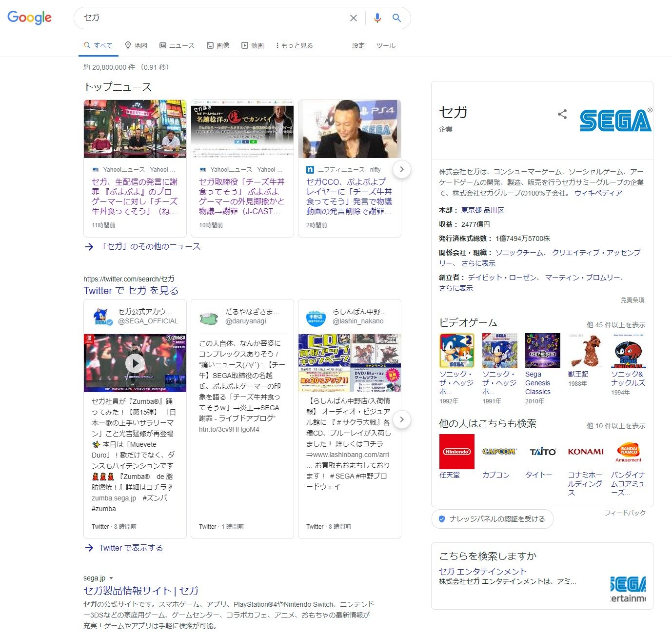Select the ソニック&ナックルズ cover

tap(629, 351)
